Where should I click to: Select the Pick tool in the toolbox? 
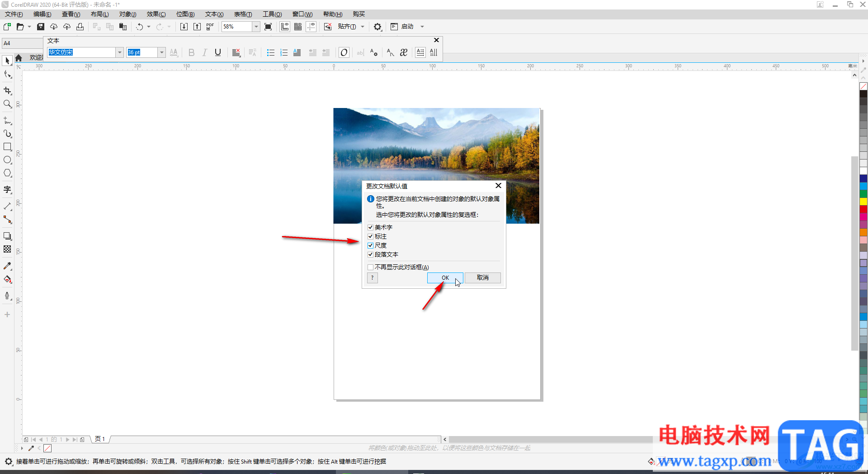point(7,61)
